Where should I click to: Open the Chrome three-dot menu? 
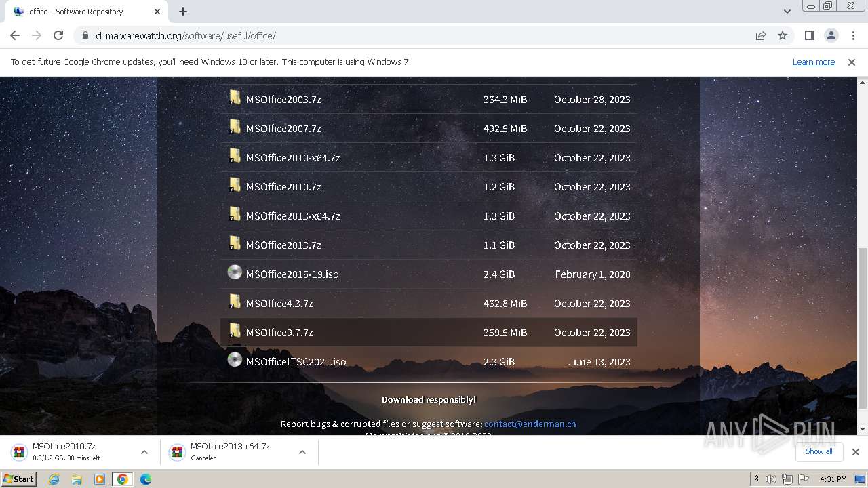[x=852, y=35]
